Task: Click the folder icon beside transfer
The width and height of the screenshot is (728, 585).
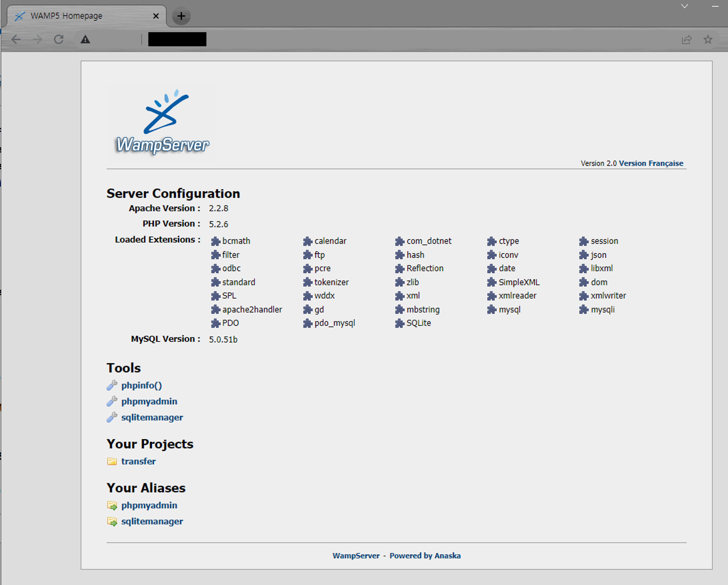Action: (x=112, y=461)
